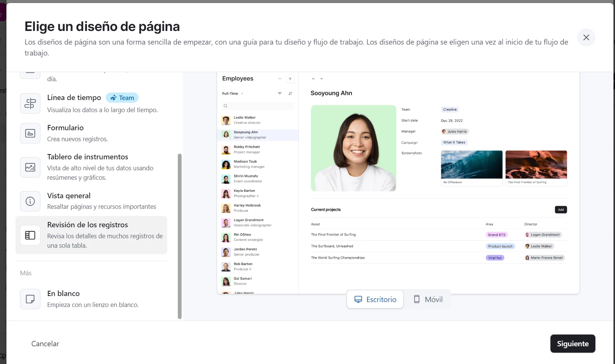Click The Final Frontier of Surfing thumbnail
This screenshot has width=615, height=364.
pos(536,168)
